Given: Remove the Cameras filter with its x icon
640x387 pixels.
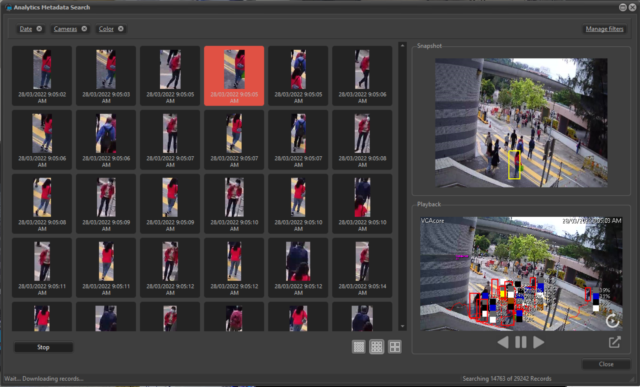Looking at the screenshot, I should pyautogui.click(x=84, y=29).
